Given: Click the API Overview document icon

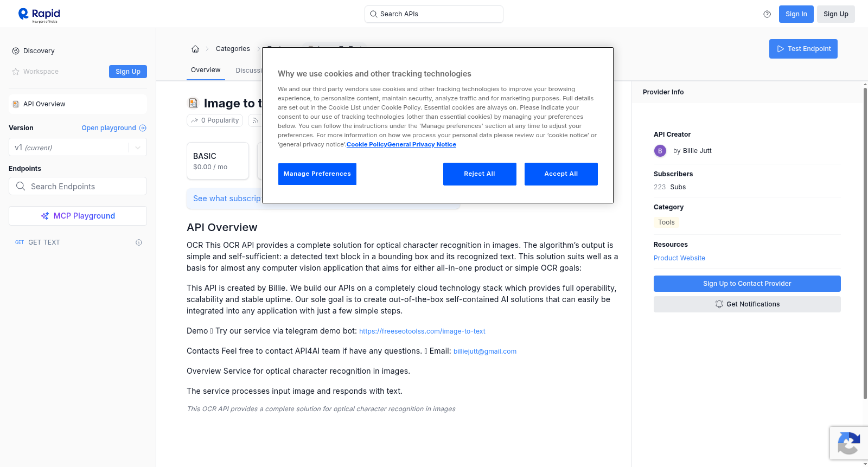Looking at the screenshot, I should click(16, 104).
